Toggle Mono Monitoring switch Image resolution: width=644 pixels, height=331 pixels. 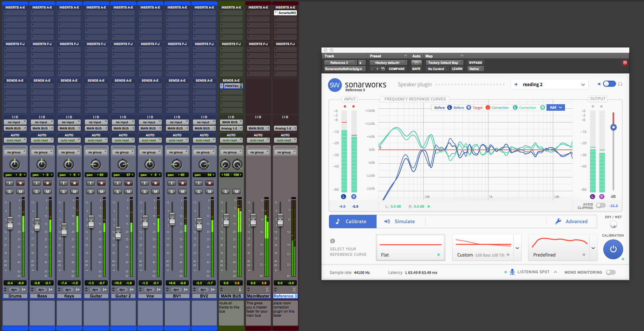point(610,272)
